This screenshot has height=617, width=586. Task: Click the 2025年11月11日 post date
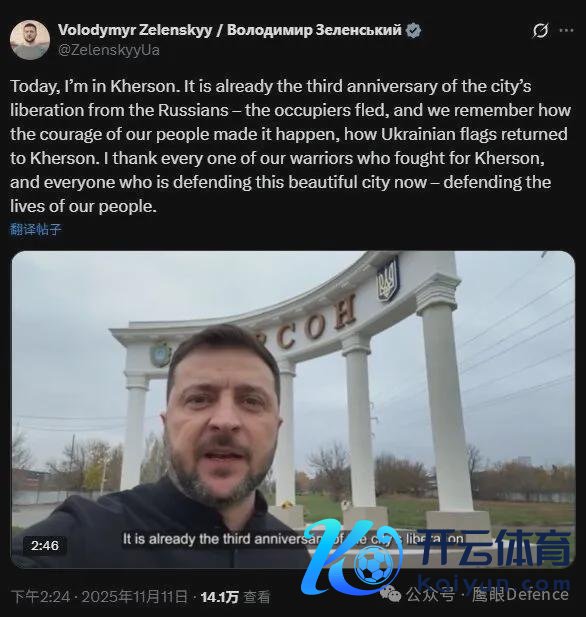click(135, 597)
